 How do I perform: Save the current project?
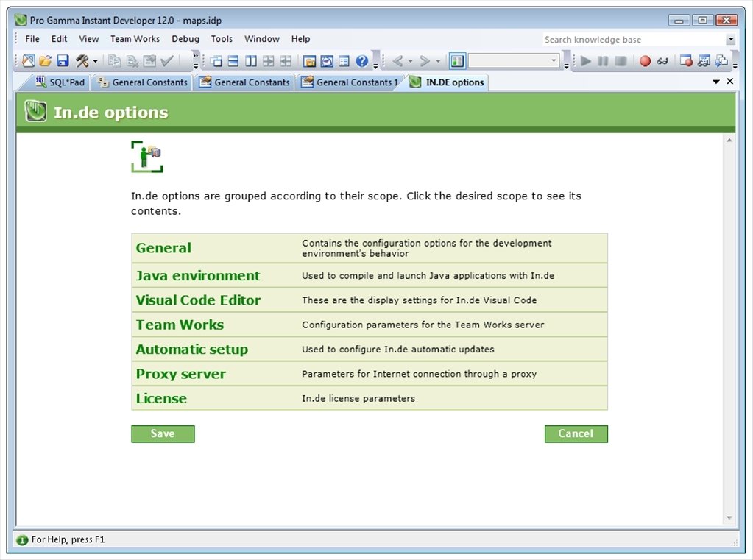(x=62, y=60)
